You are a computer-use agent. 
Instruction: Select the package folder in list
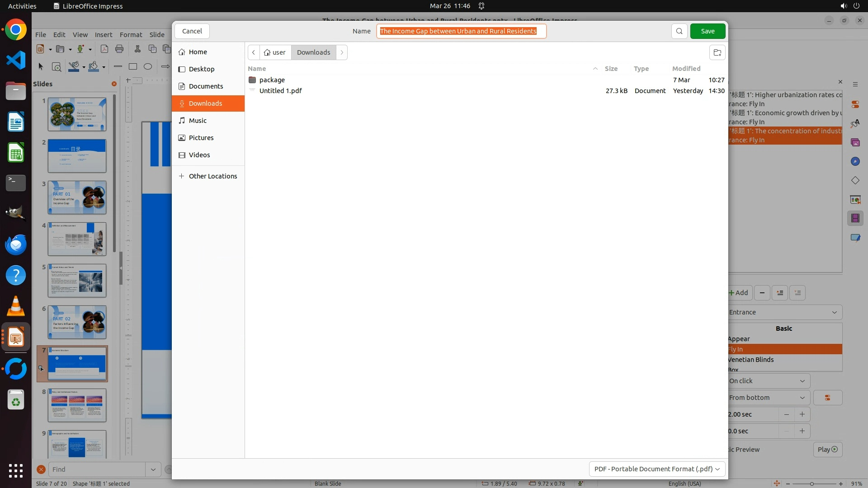click(272, 80)
